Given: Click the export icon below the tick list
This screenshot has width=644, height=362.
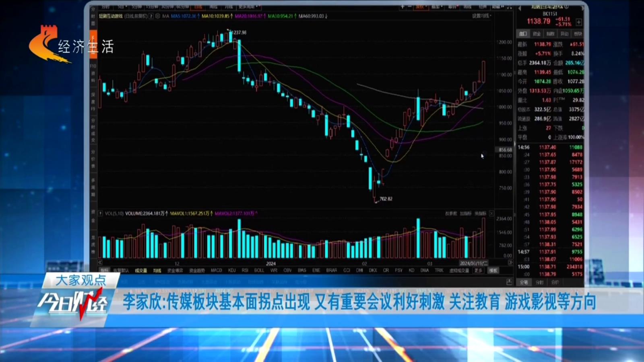Looking at the screenshot, I should click(x=509, y=282).
